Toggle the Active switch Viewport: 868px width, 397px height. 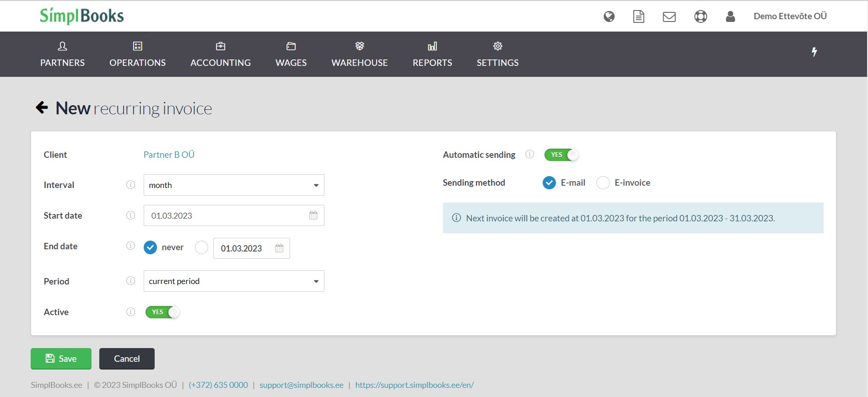162,312
